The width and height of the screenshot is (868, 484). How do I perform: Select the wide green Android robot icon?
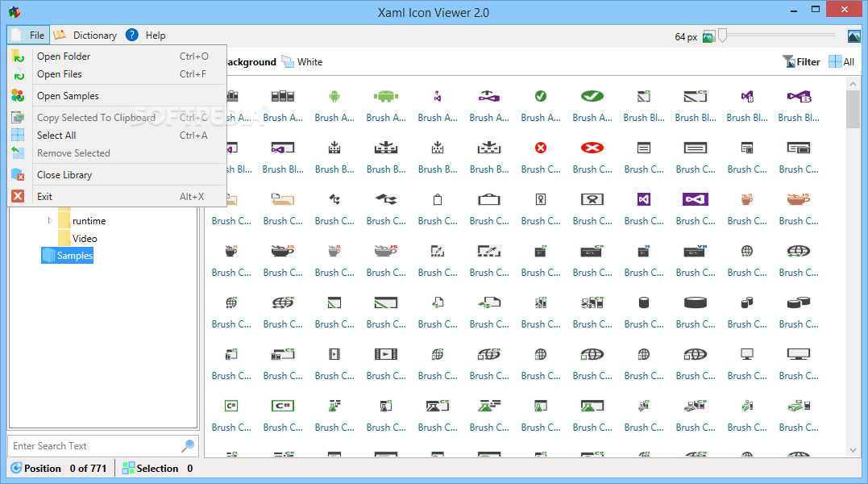(386, 96)
